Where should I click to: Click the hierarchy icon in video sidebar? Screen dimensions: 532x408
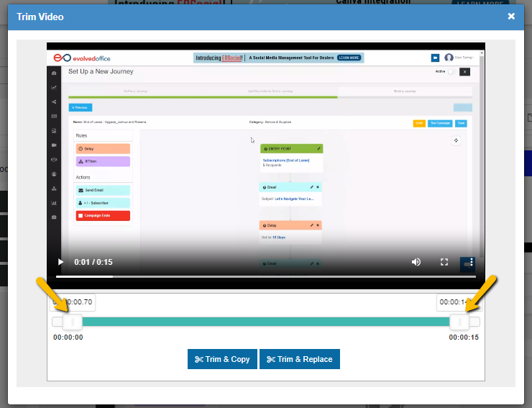54,189
